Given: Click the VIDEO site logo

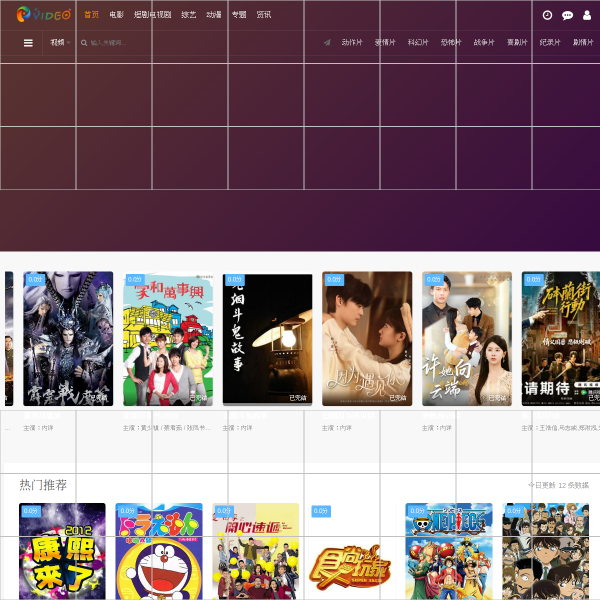Looking at the screenshot, I should click(44, 15).
